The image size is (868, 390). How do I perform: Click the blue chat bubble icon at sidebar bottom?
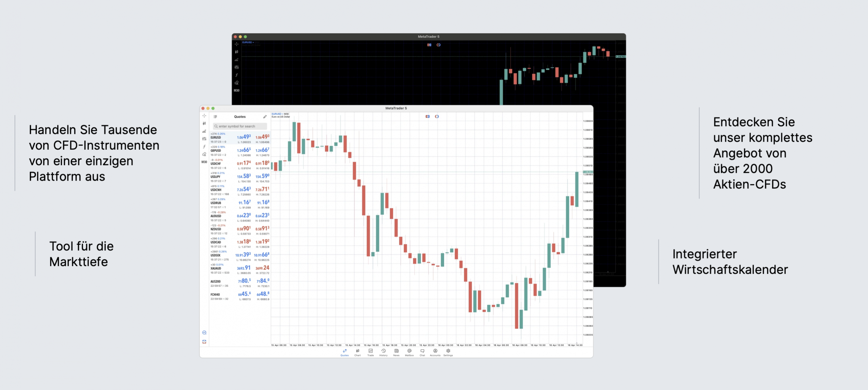click(204, 333)
